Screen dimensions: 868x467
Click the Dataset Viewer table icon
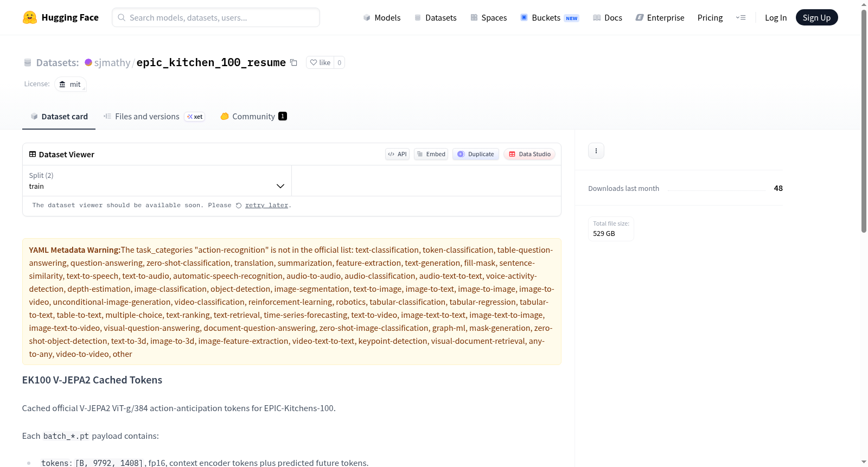(x=33, y=155)
